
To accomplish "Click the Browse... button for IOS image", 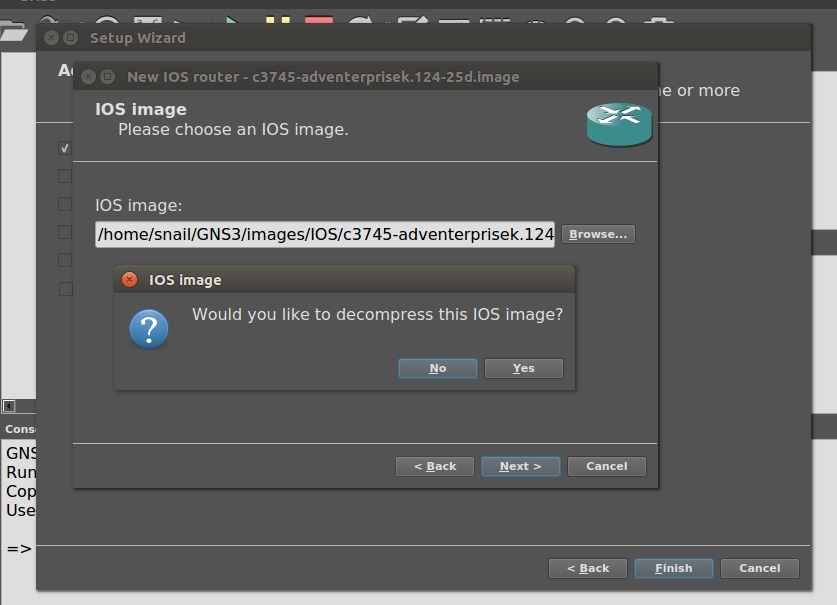I will click(598, 234).
